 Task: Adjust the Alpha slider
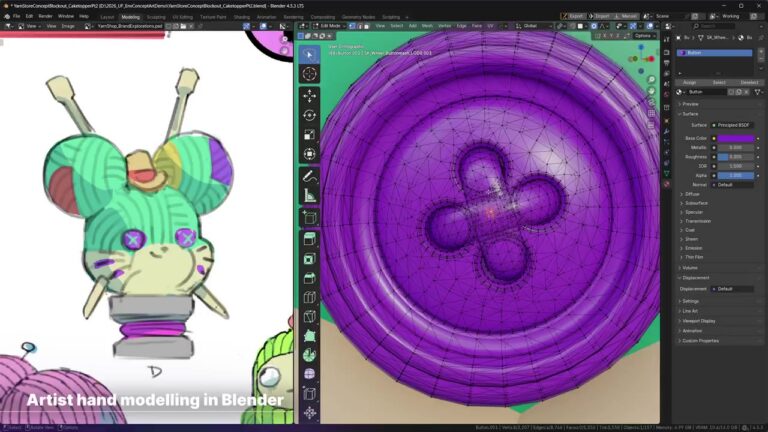click(x=736, y=175)
